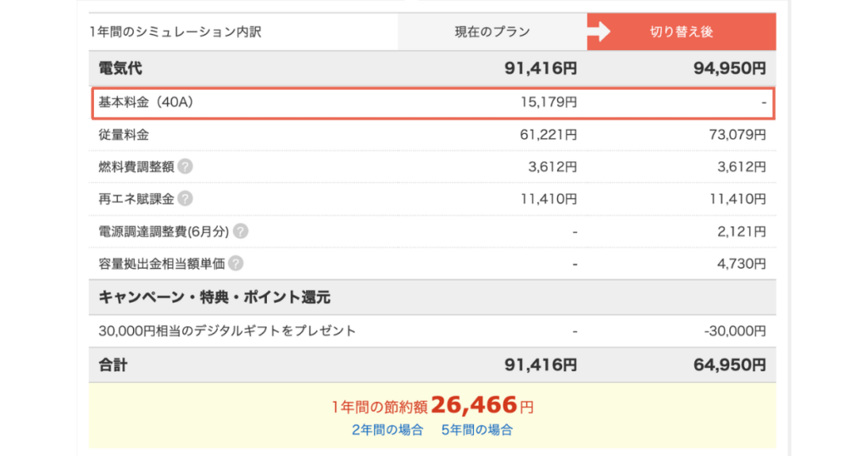Click the 合計 row label

(x=113, y=365)
